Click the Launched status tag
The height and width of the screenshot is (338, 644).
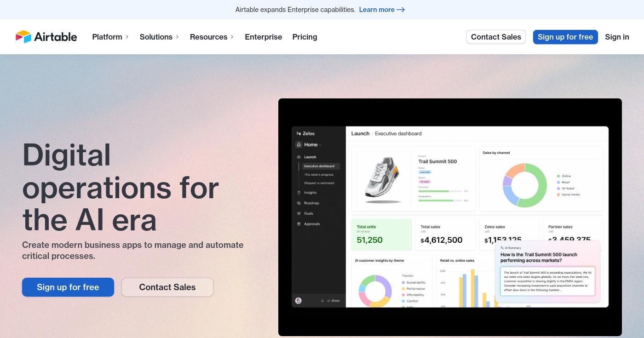point(425,172)
